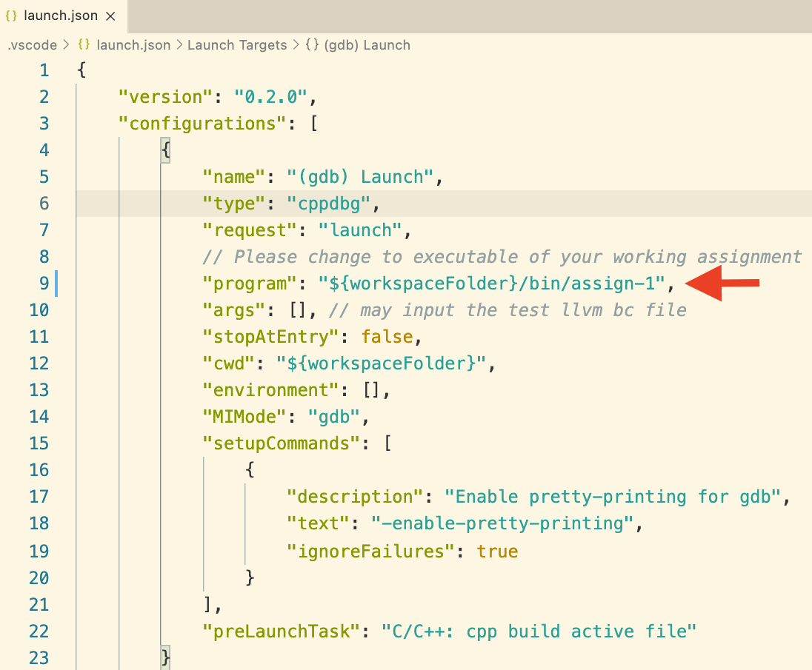This screenshot has width=812, height=670.
Task: Click the "setupCommands" key
Action: tap(281, 443)
